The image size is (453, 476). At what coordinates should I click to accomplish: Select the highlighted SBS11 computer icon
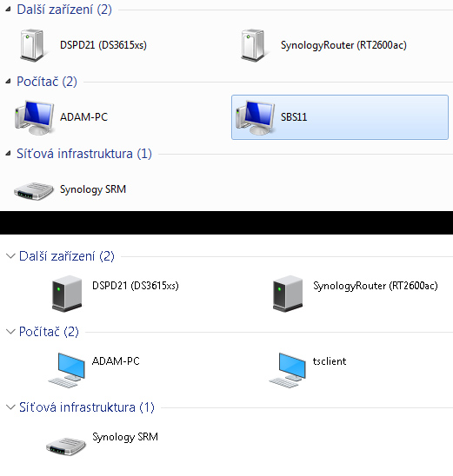256,117
